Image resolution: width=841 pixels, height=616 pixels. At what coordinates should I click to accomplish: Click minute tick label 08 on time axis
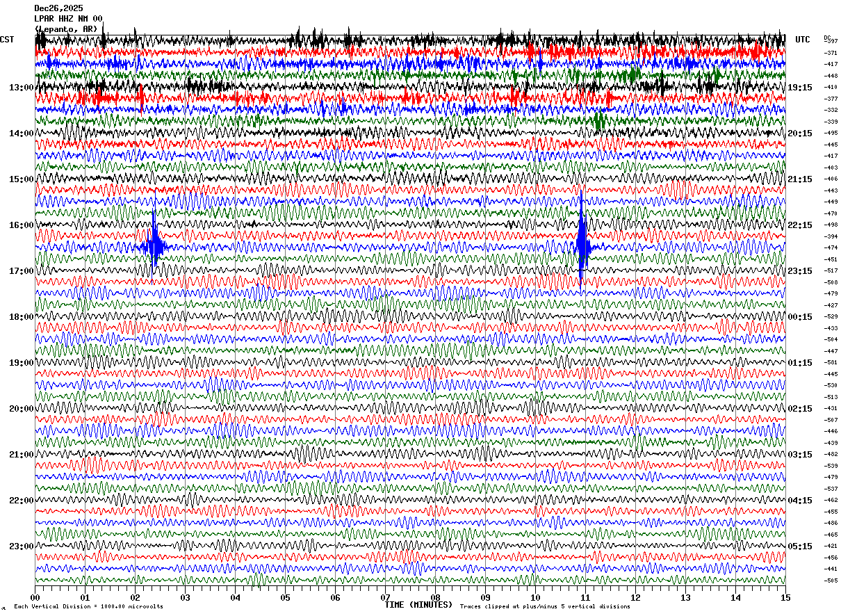435,597
